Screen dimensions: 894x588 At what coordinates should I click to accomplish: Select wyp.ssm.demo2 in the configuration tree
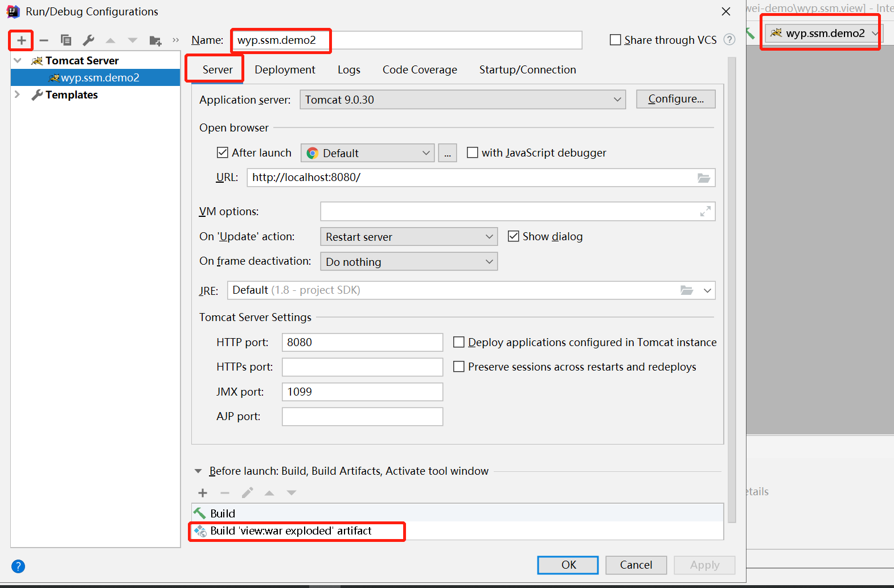[95, 77]
